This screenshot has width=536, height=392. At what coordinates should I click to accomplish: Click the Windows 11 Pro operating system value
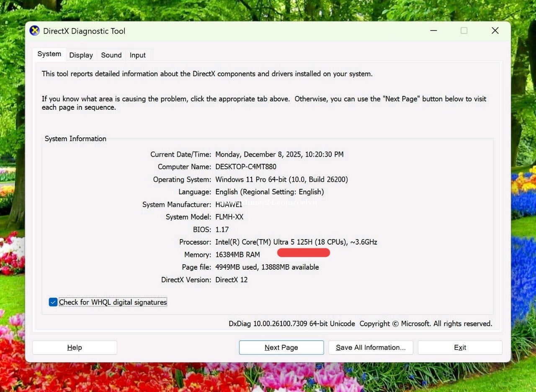281,179
